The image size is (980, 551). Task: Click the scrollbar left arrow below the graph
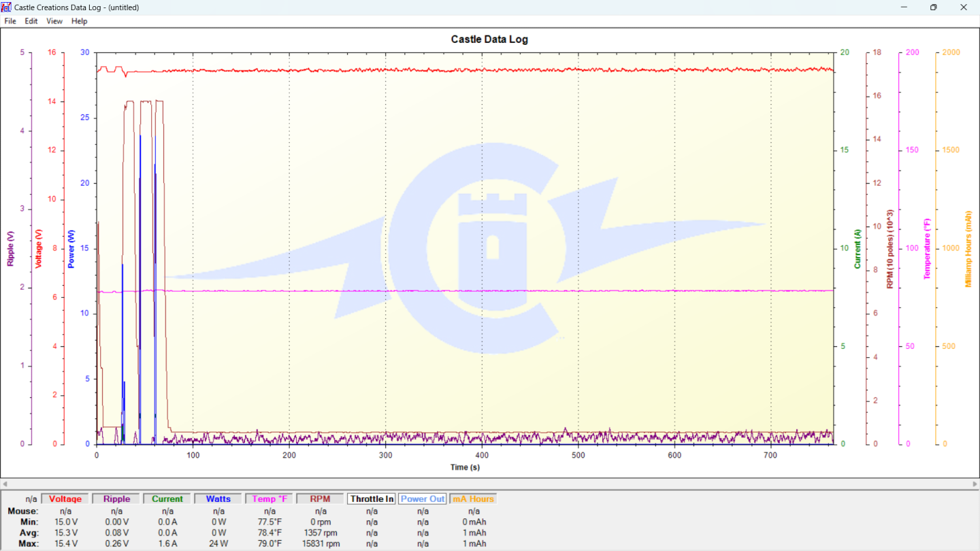(x=5, y=483)
